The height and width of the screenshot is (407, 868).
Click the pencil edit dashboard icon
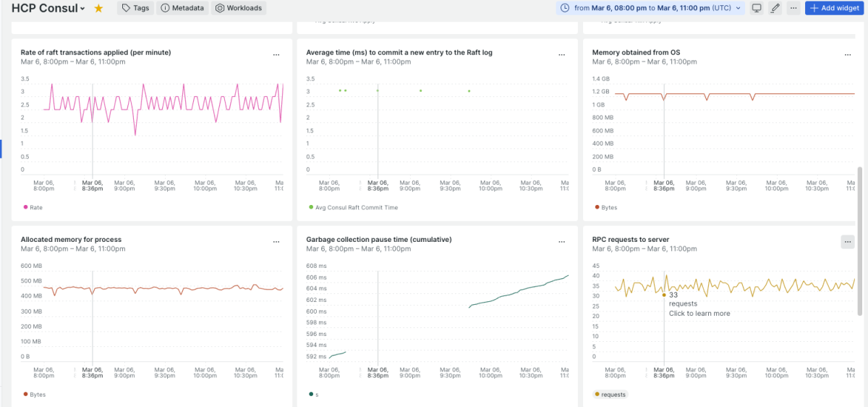(775, 8)
